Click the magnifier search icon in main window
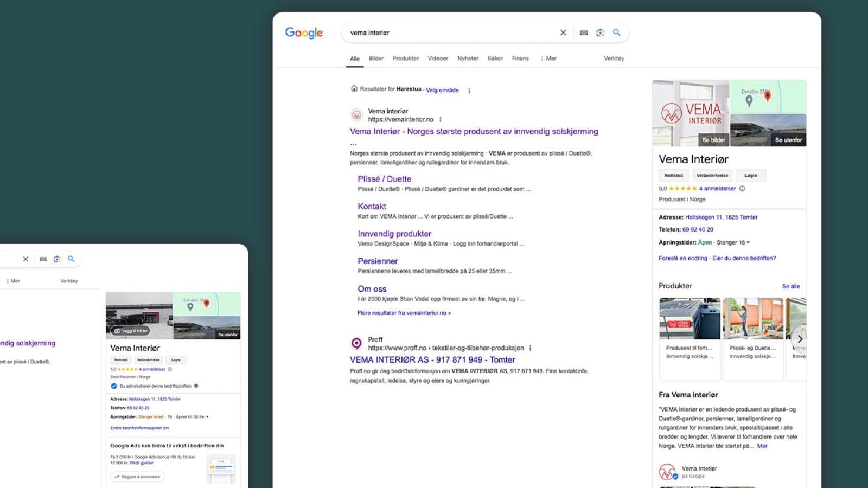 tap(617, 33)
